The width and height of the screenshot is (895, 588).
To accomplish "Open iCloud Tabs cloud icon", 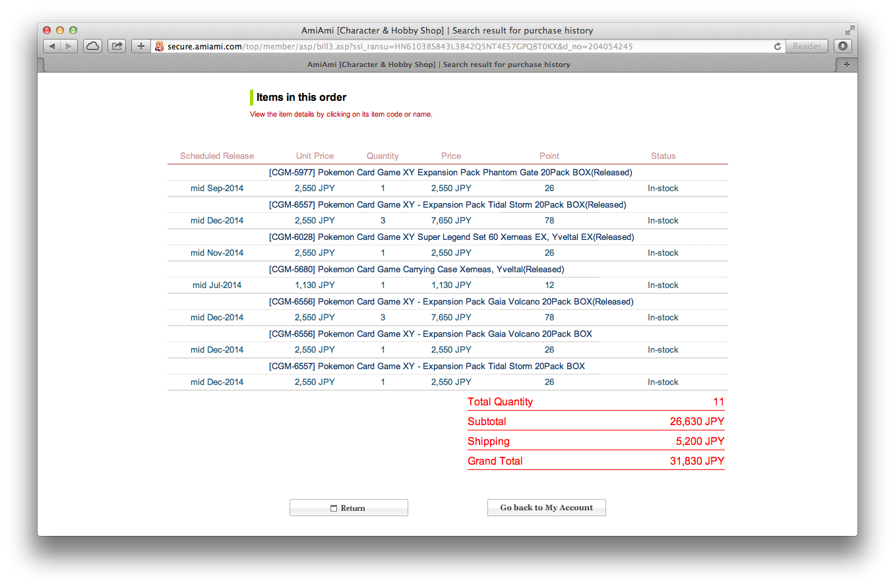I will pyautogui.click(x=93, y=46).
